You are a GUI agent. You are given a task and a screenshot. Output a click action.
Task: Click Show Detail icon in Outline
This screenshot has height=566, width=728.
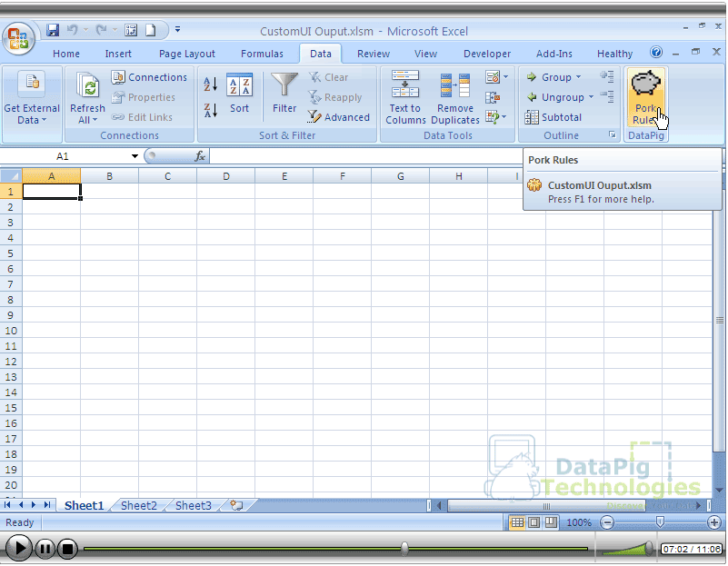[607, 76]
